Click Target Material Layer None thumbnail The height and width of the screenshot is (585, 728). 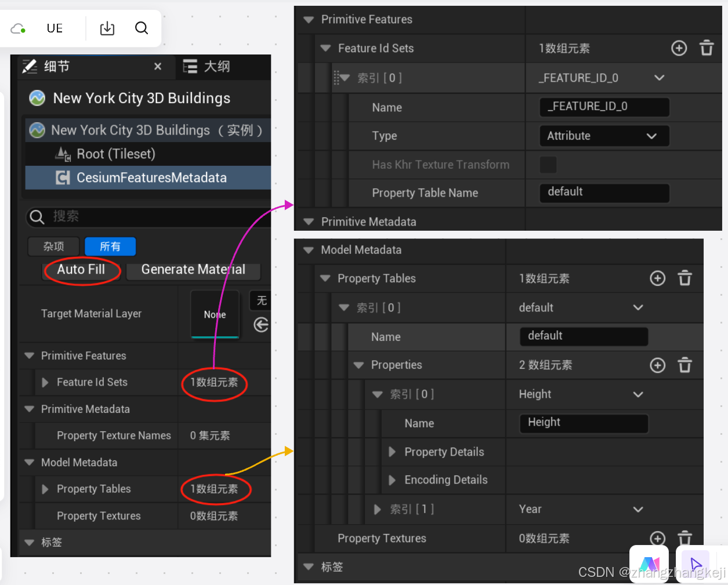point(215,314)
